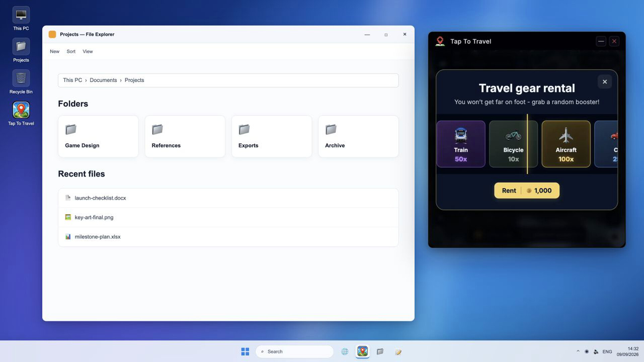Open key-art-final.png recent file
This screenshot has width=644, height=362.
click(228, 217)
